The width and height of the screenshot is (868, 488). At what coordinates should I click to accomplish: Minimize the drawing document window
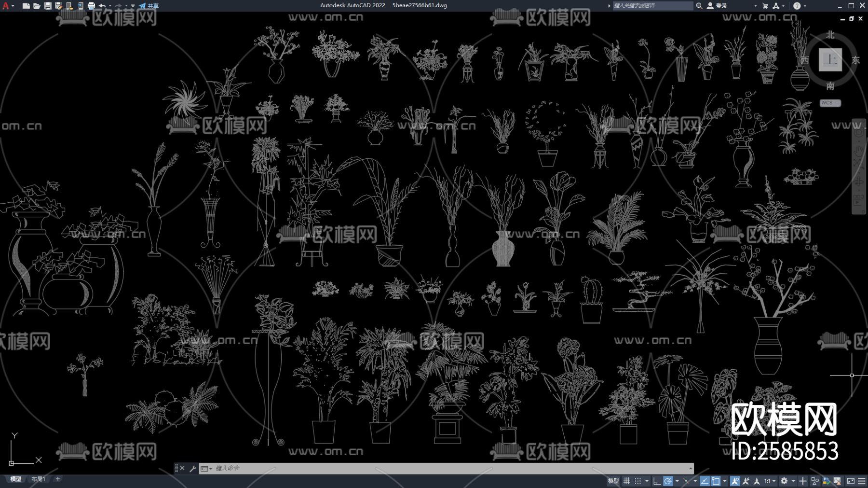pos(842,19)
